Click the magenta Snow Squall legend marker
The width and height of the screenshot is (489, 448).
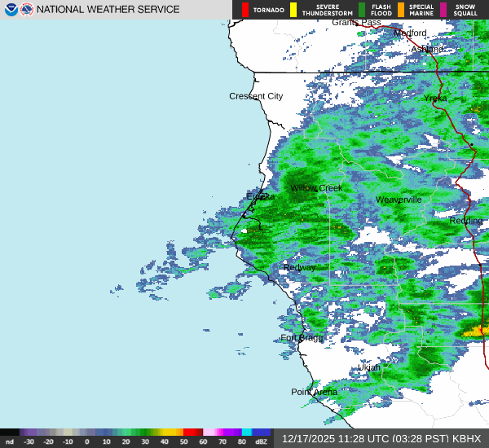click(x=444, y=10)
